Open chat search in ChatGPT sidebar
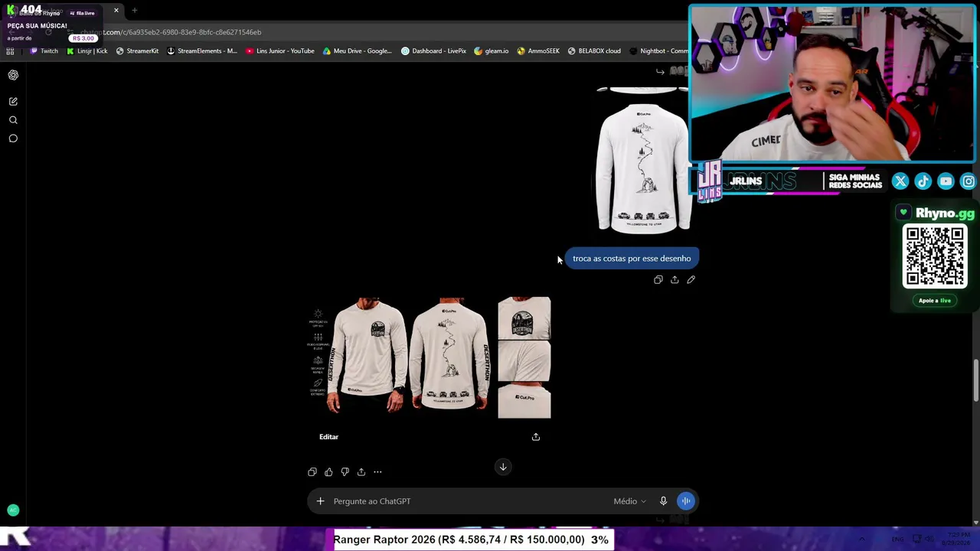The image size is (980, 551). coord(13,120)
